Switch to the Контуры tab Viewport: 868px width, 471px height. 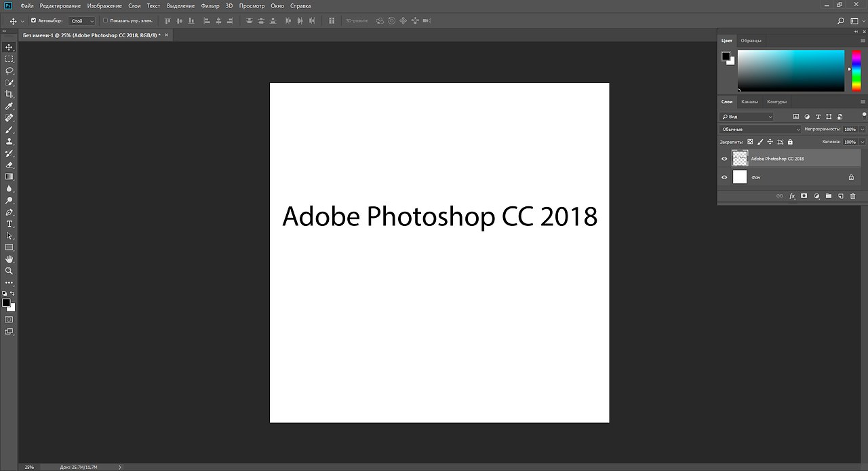coord(777,102)
